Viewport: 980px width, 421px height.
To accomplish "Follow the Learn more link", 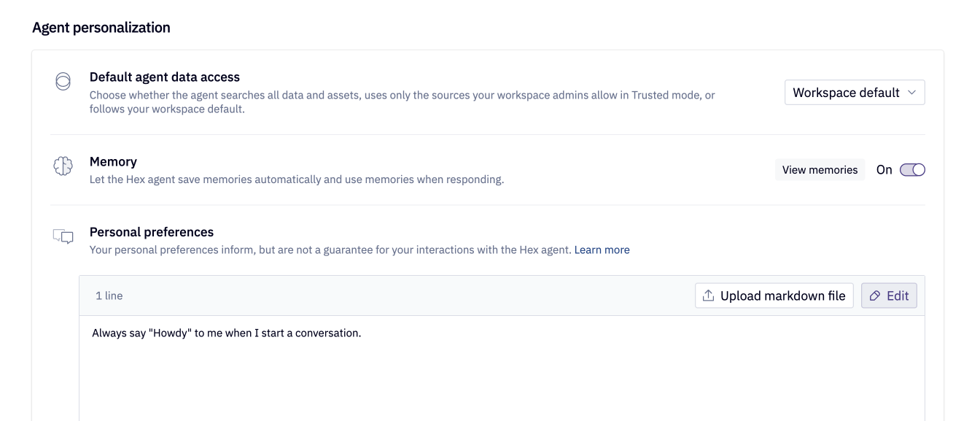I will (x=602, y=250).
